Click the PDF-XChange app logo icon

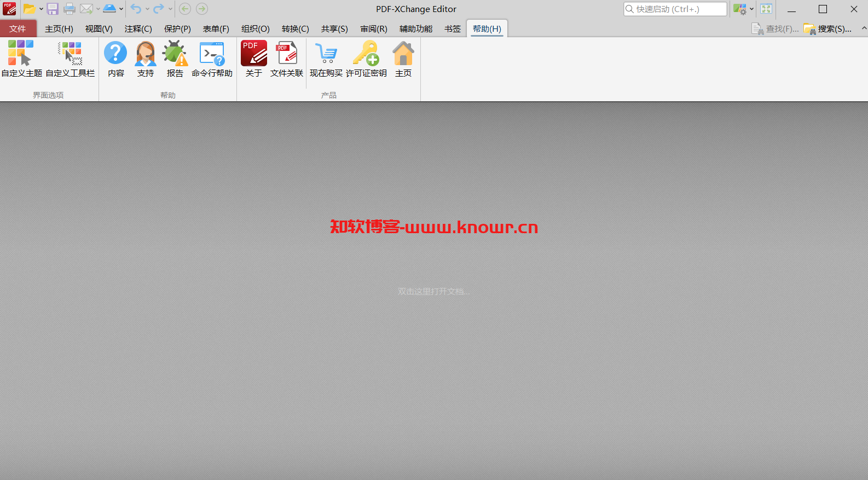pyautogui.click(x=9, y=9)
